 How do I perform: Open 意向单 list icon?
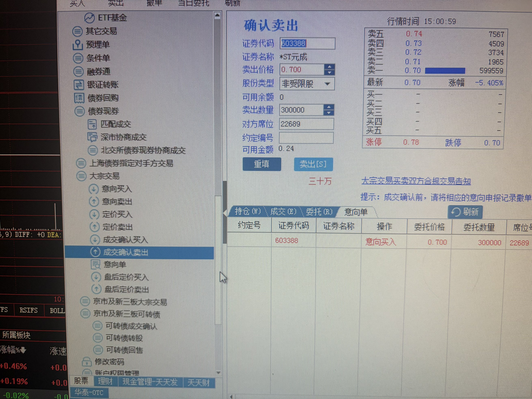coord(96,264)
